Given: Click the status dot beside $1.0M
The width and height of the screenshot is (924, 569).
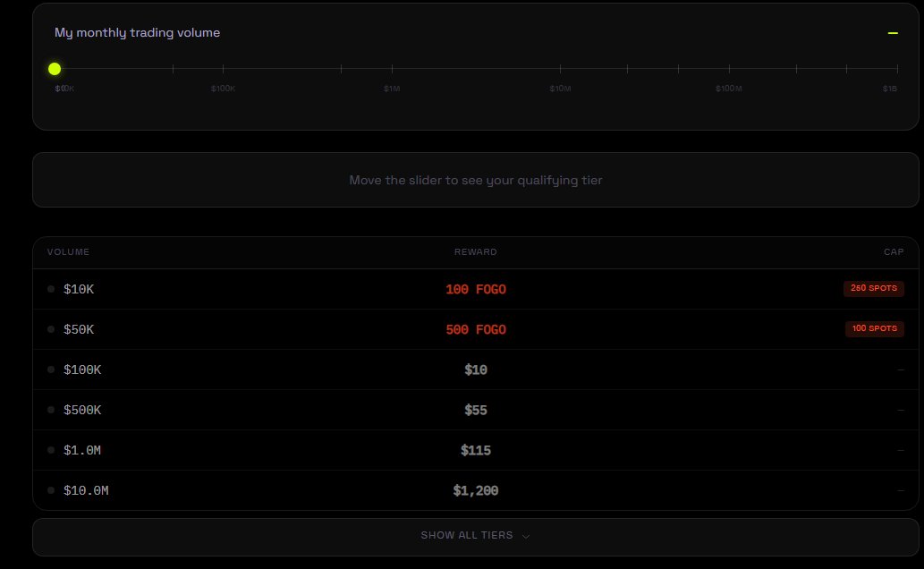Looking at the screenshot, I should (51, 450).
